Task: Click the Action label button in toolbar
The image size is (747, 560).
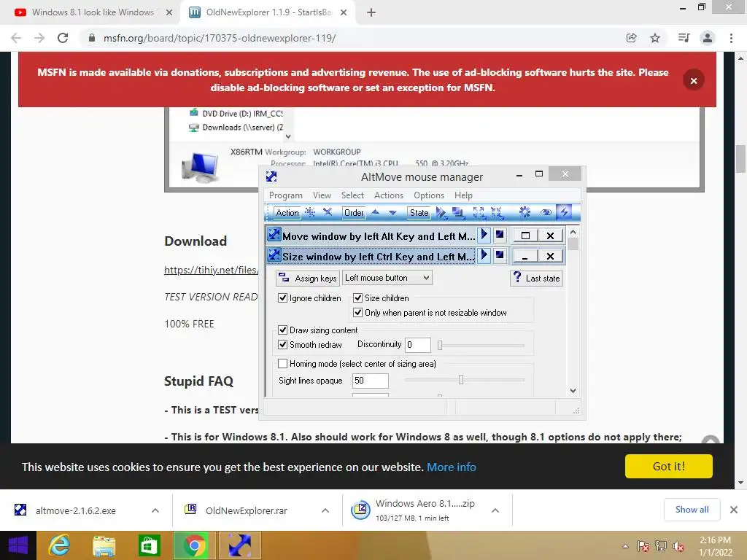Action: (x=287, y=213)
